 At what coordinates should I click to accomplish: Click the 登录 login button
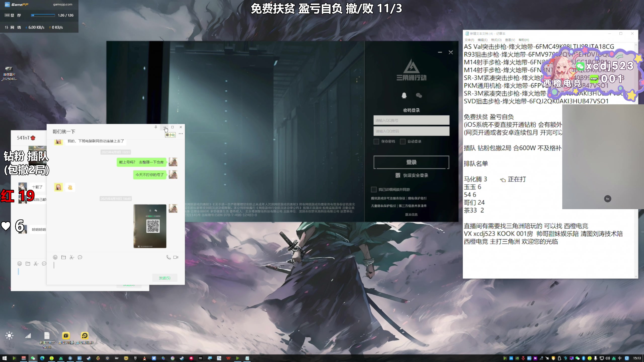[411, 162]
